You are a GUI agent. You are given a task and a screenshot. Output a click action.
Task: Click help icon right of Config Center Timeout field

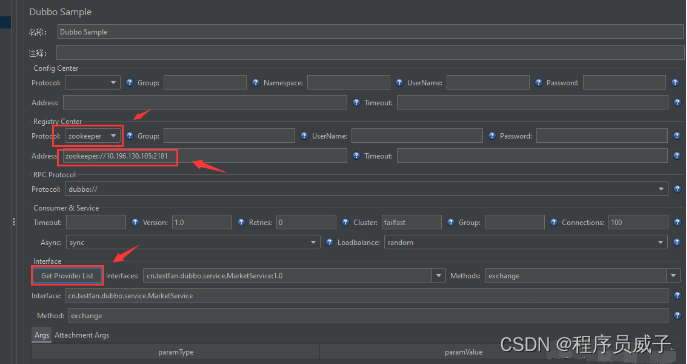pyautogui.click(x=677, y=102)
